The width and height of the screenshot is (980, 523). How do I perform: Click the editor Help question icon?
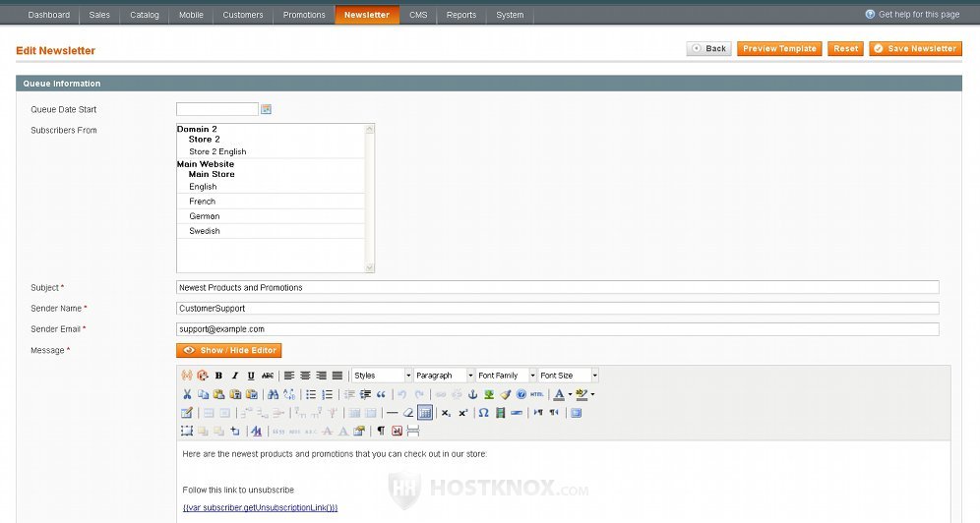click(521, 394)
